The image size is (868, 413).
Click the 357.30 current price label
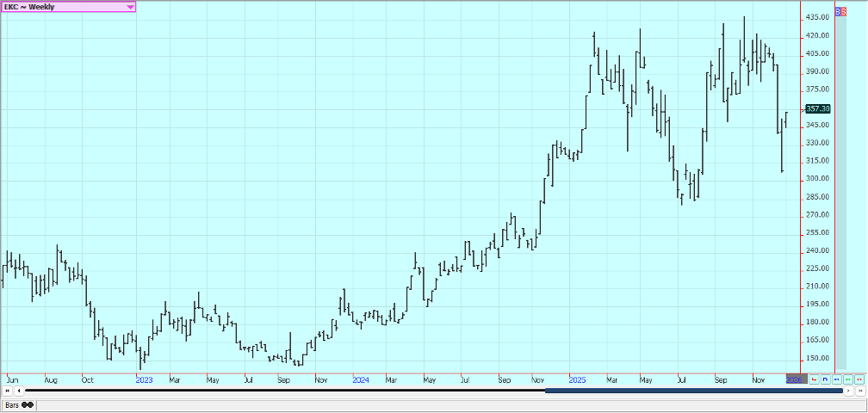[817, 108]
